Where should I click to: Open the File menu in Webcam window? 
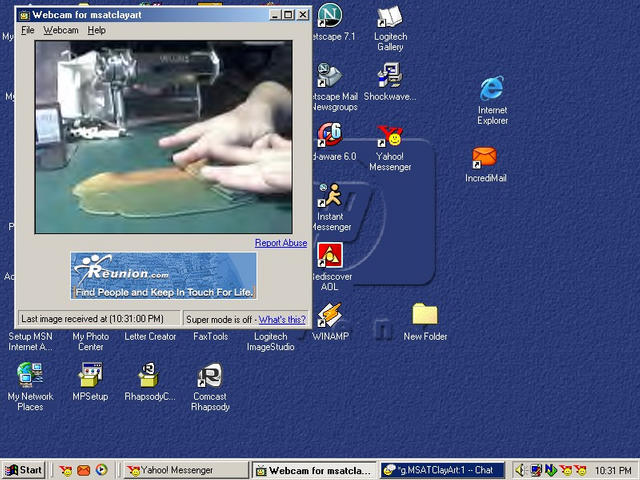pyautogui.click(x=28, y=30)
